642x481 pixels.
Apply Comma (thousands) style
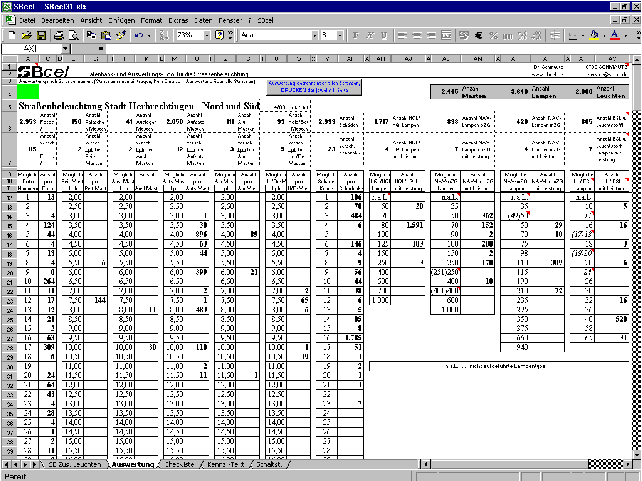[508, 36]
